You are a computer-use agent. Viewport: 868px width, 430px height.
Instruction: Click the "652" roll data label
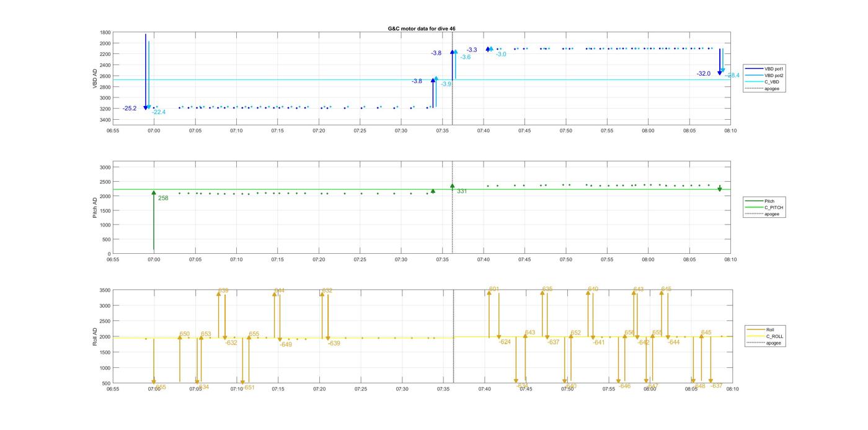tap(576, 333)
